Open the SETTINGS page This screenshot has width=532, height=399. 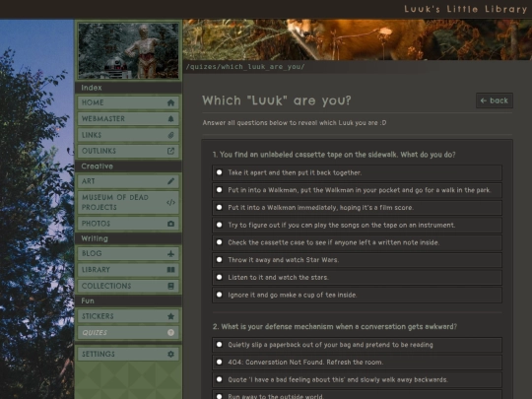tap(128, 354)
